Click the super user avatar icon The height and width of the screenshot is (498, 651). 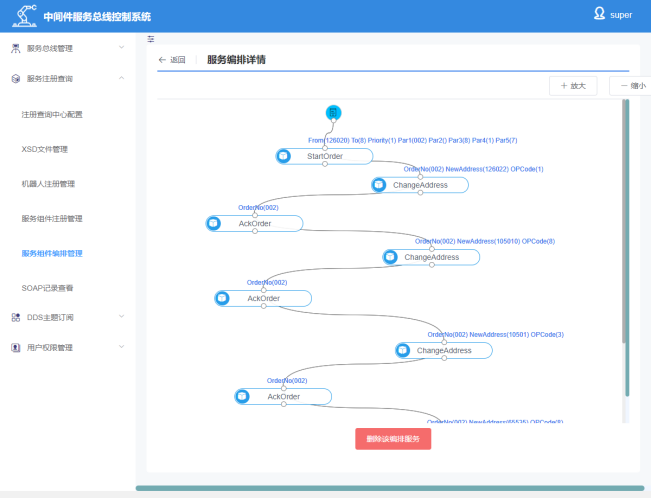tap(598, 14)
